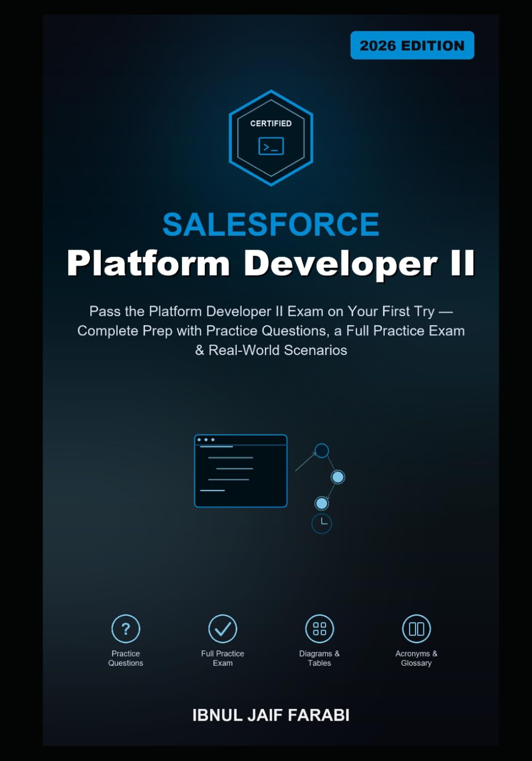Click the SALESFORCE title text
The height and width of the screenshot is (761, 532).
(271, 224)
